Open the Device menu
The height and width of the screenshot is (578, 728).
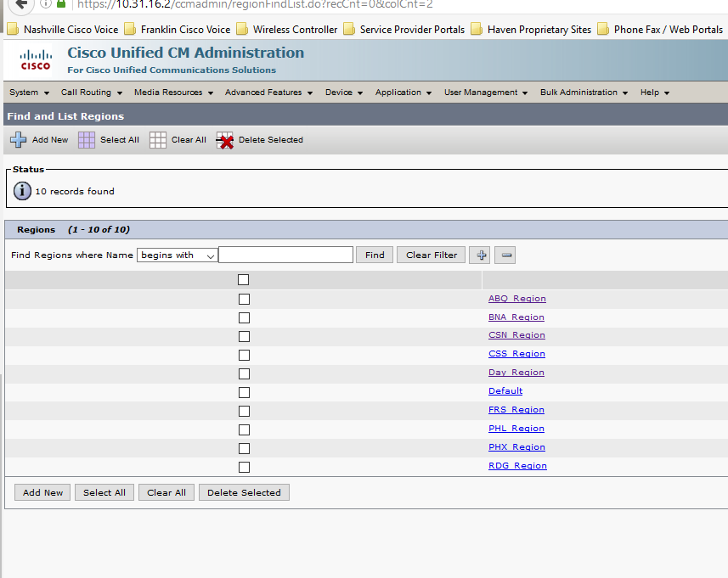343,93
